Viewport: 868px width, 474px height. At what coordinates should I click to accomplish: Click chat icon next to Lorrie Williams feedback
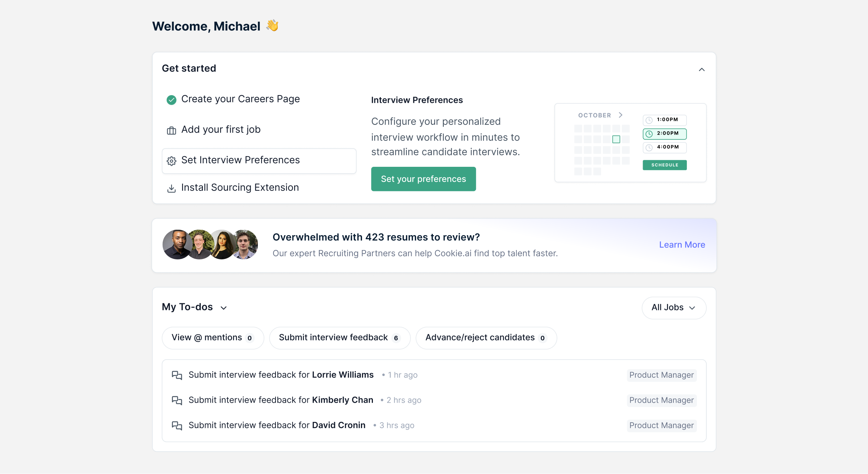pyautogui.click(x=176, y=375)
